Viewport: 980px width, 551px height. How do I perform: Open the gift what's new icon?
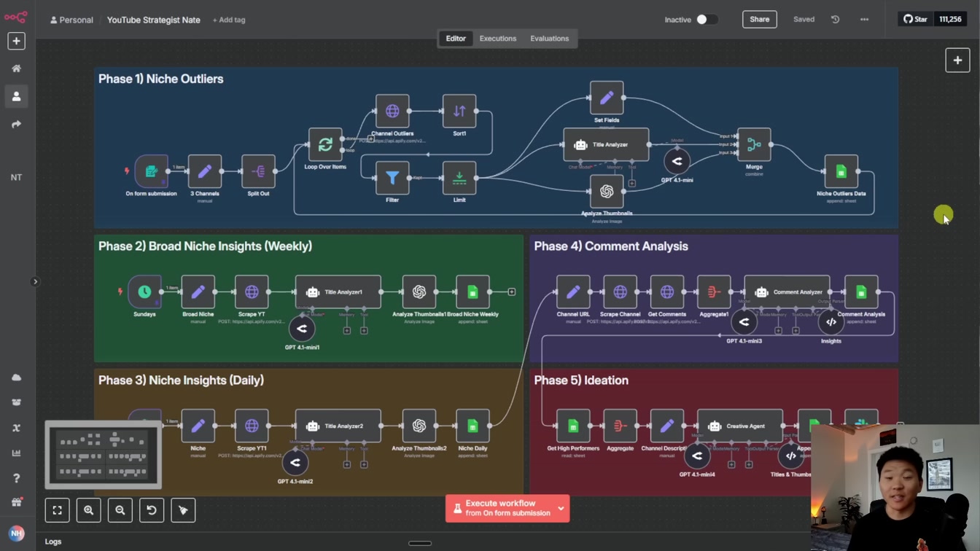click(16, 502)
